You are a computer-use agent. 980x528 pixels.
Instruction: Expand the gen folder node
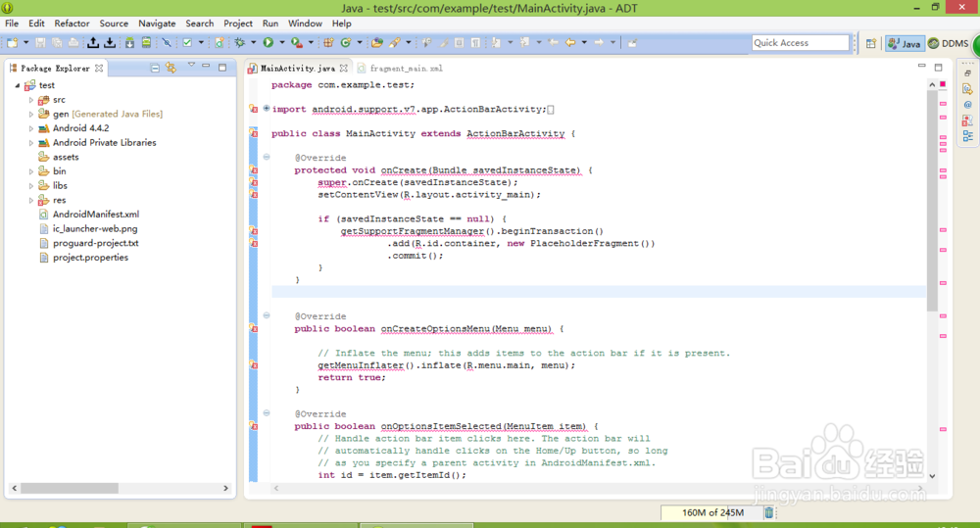coord(30,114)
